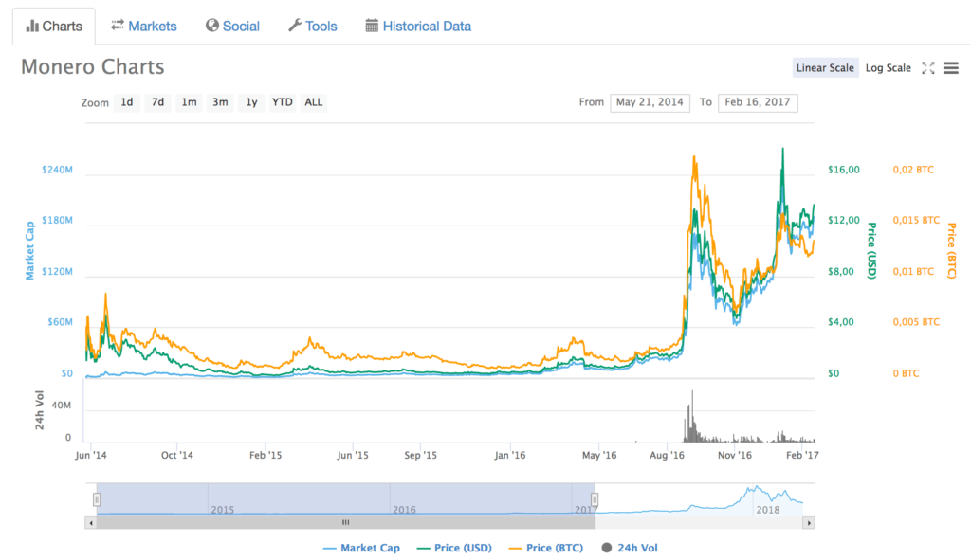971x560 pixels.
Task: Open the Tools tab
Action: point(312,26)
